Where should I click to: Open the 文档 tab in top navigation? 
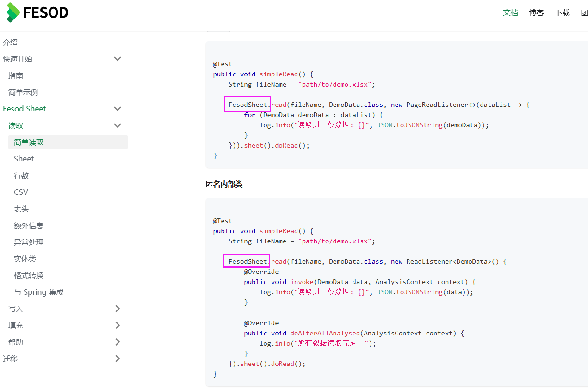pos(510,13)
